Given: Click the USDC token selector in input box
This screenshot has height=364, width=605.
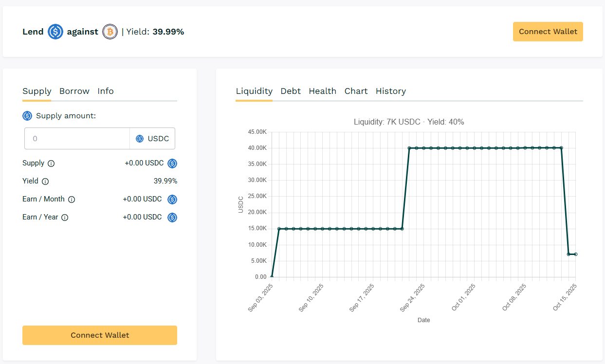Looking at the screenshot, I should point(153,139).
